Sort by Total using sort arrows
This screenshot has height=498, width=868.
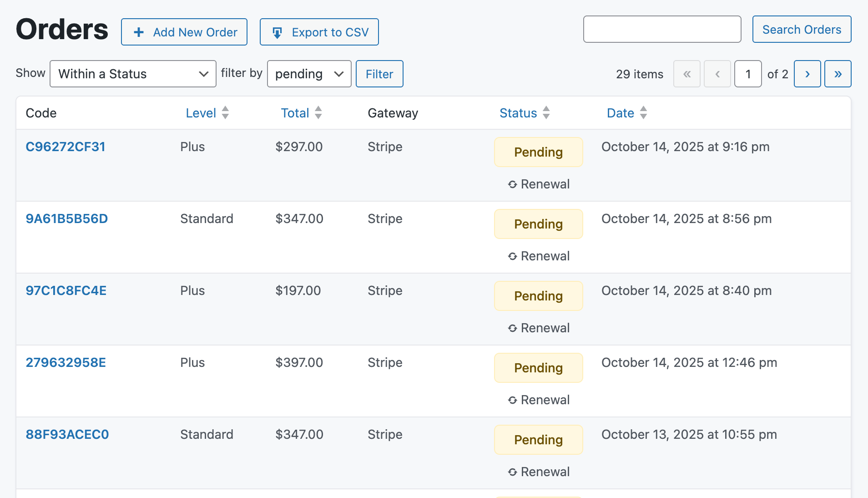tap(318, 113)
